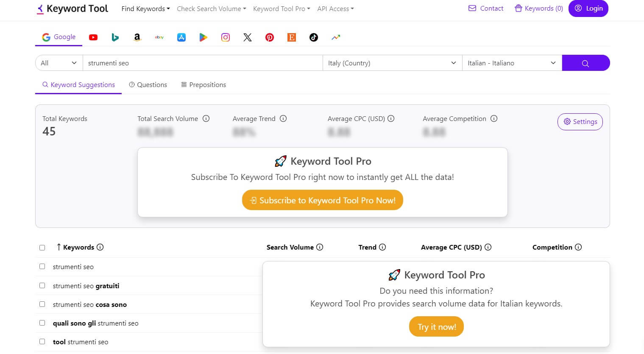Check the 'tool strumenti seo' checkbox
The image size is (644, 354).
point(42,342)
